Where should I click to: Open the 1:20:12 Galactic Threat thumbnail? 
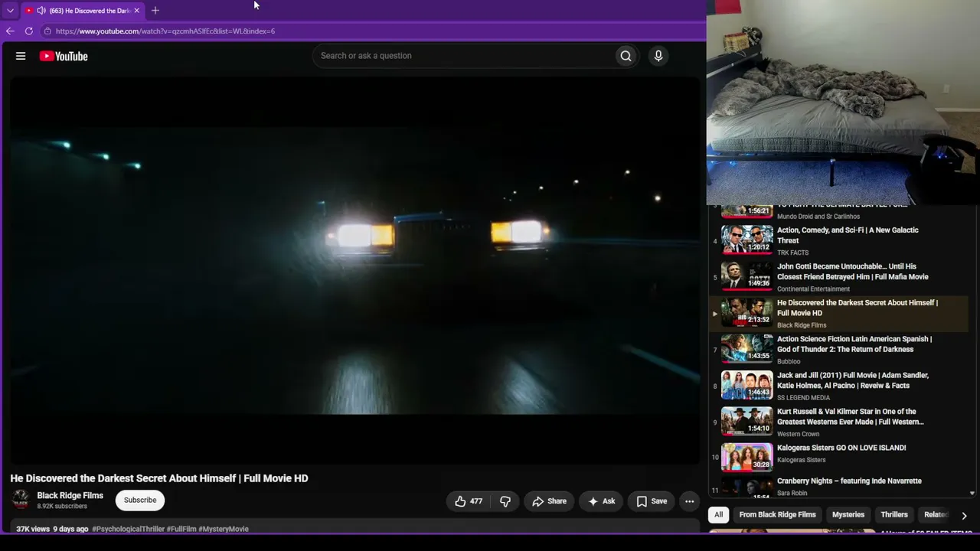tap(746, 240)
